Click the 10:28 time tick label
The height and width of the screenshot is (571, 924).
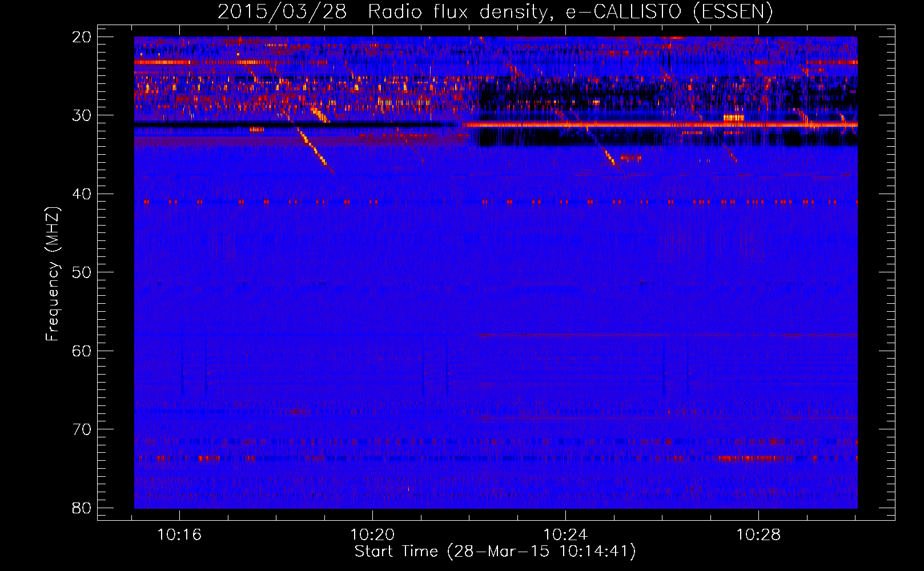pos(758,535)
